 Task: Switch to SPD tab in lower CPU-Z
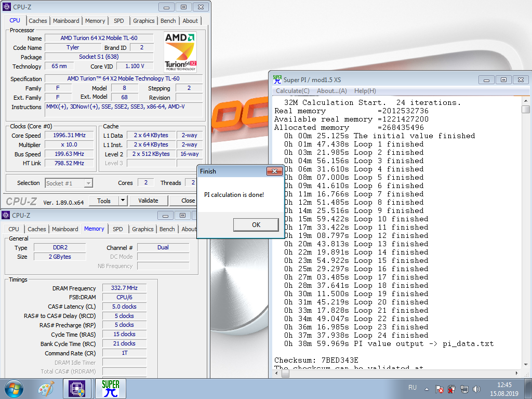point(118,229)
